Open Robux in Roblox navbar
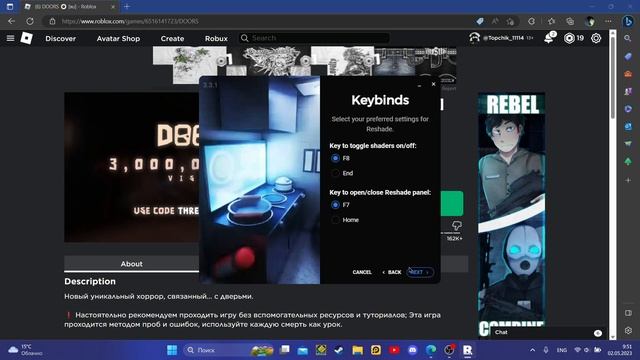 (x=216, y=38)
